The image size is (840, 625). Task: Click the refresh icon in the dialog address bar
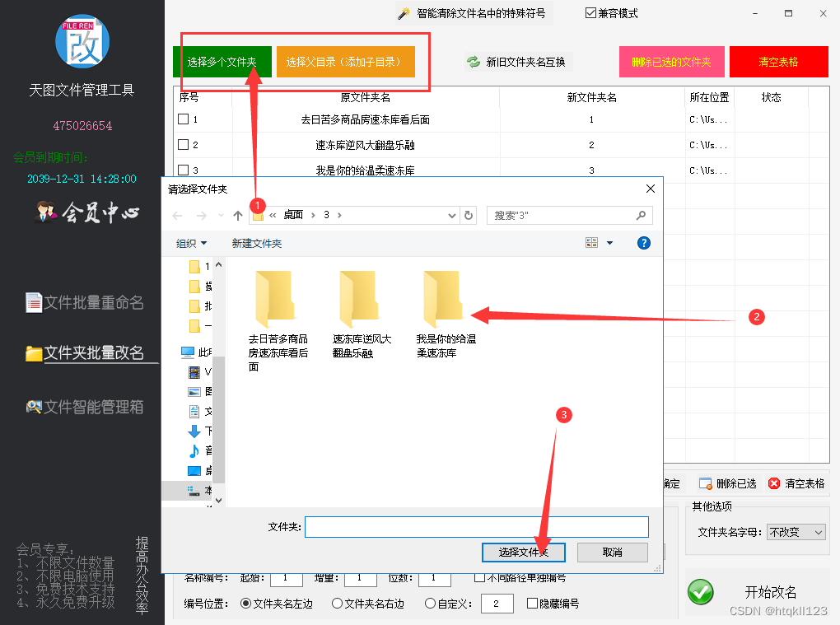(469, 215)
